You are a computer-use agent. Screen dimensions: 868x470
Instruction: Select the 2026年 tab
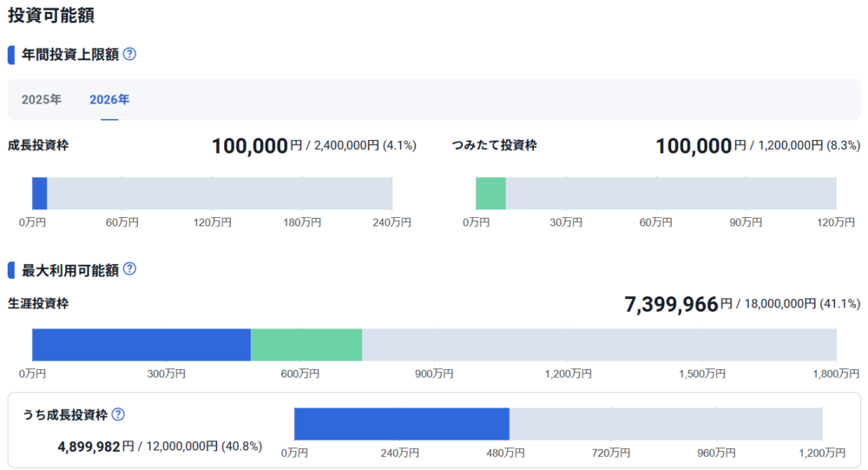tap(109, 100)
